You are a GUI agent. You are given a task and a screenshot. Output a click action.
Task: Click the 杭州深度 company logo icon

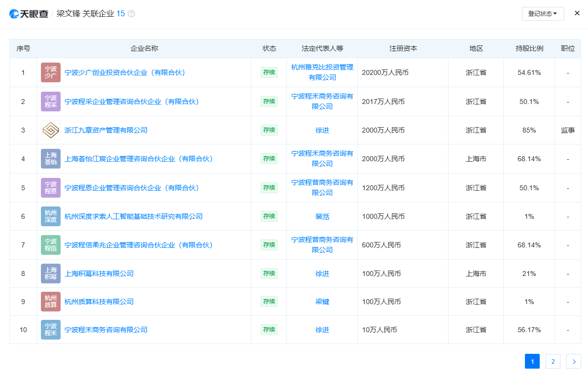pyautogui.click(x=51, y=216)
